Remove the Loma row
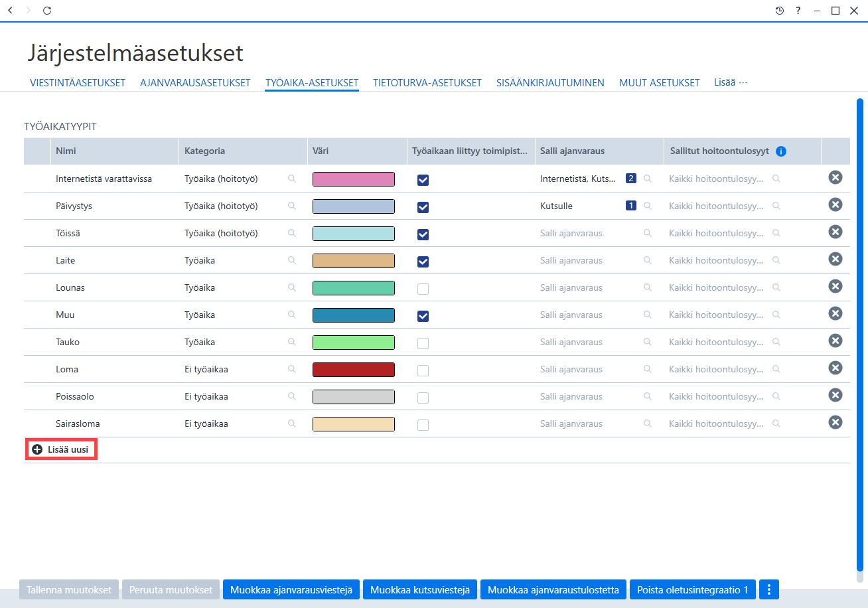This screenshot has width=868, height=608. (x=835, y=368)
